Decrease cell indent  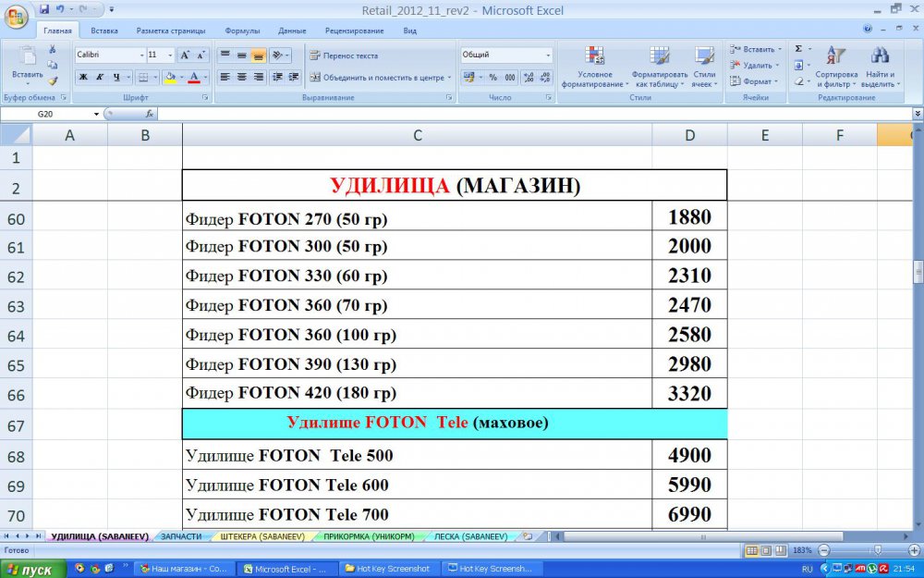(x=277, y=78)
